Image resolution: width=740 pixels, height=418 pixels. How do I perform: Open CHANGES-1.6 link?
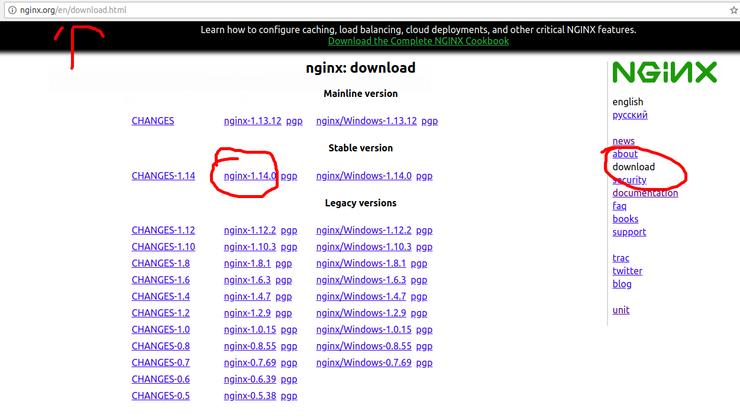[160, 280]
